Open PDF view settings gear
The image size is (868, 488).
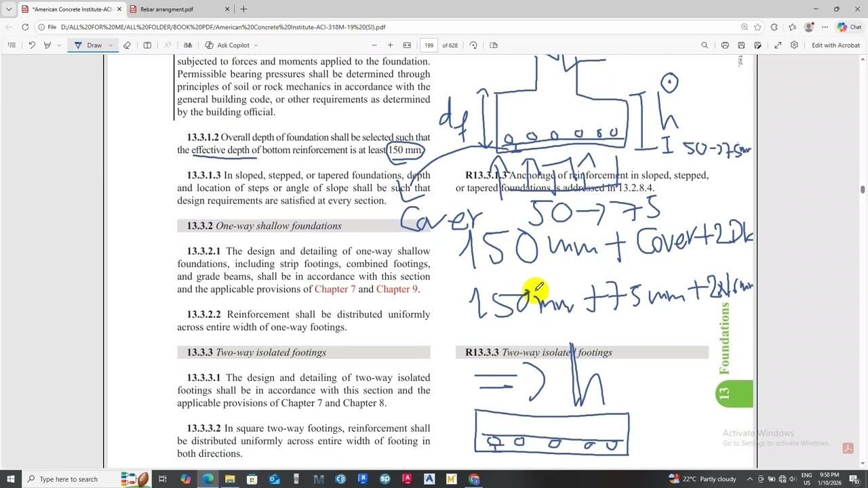click(x=794, y=45)
